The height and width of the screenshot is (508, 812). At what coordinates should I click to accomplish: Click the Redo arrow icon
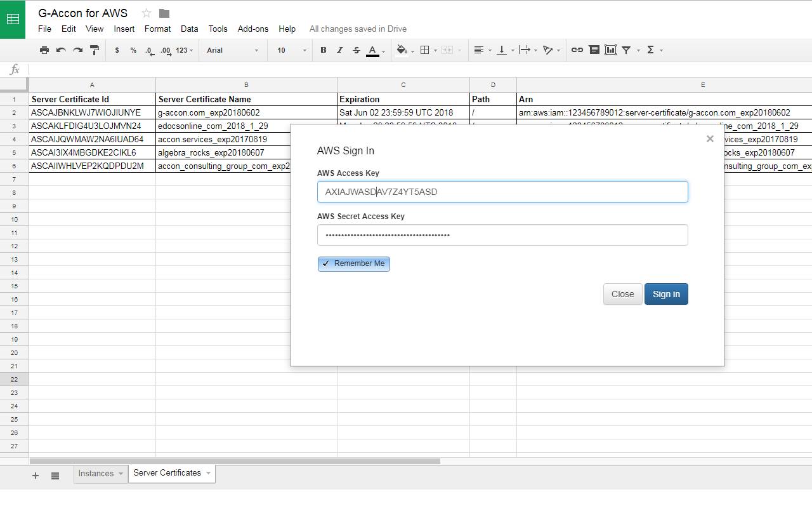click(77, 50)
